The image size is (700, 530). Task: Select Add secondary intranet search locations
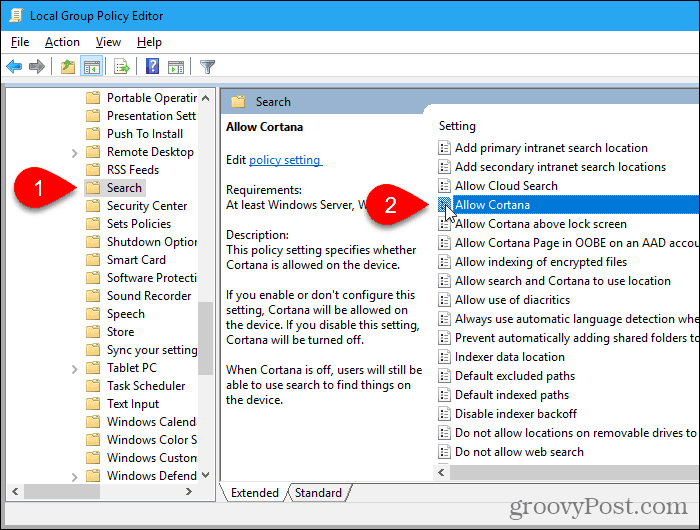click(x=560, y=167)
